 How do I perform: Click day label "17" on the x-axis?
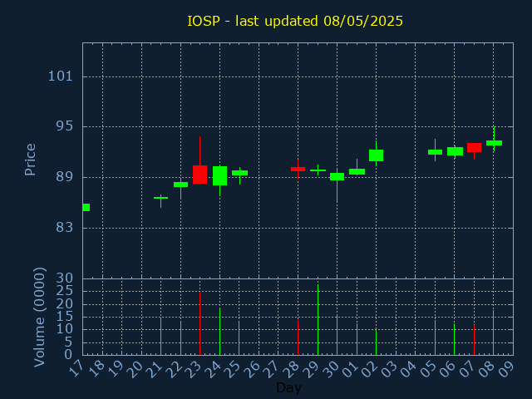[x=77, y=368]
